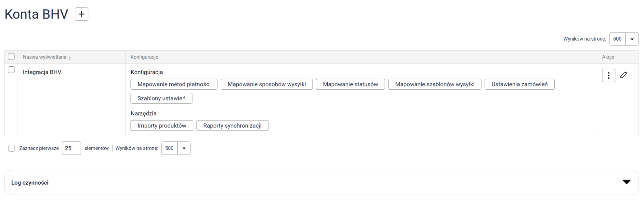Image resolution: width=644 pixels, height=201 pixels.
Task: Click the pencil edit icon for Integracja BHV
Action: click(x=623, y=75)
